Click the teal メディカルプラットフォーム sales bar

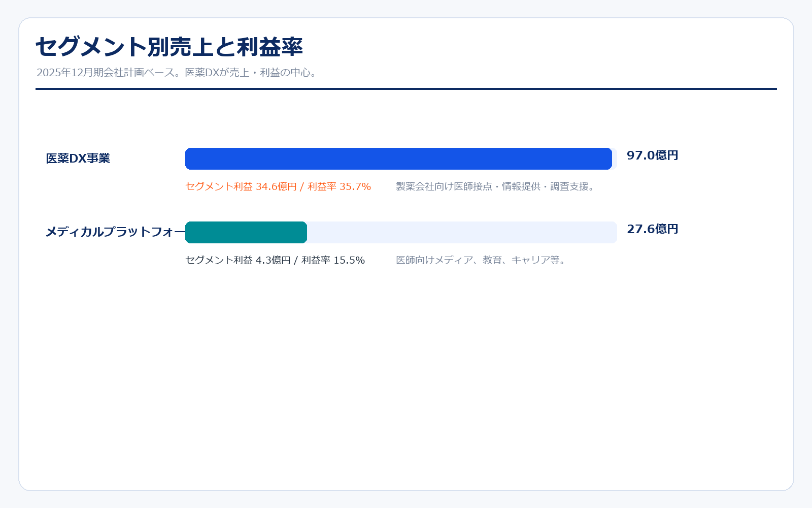(246, 232)
